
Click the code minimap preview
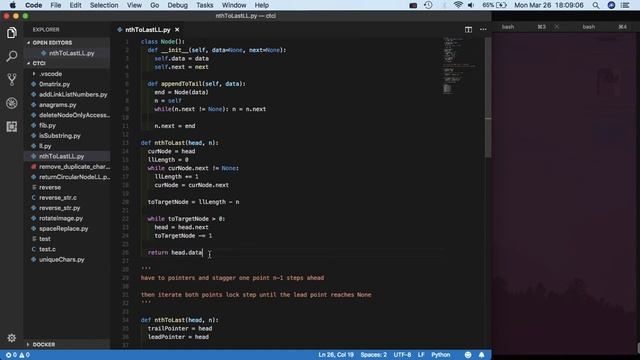[x=461, y=66]
